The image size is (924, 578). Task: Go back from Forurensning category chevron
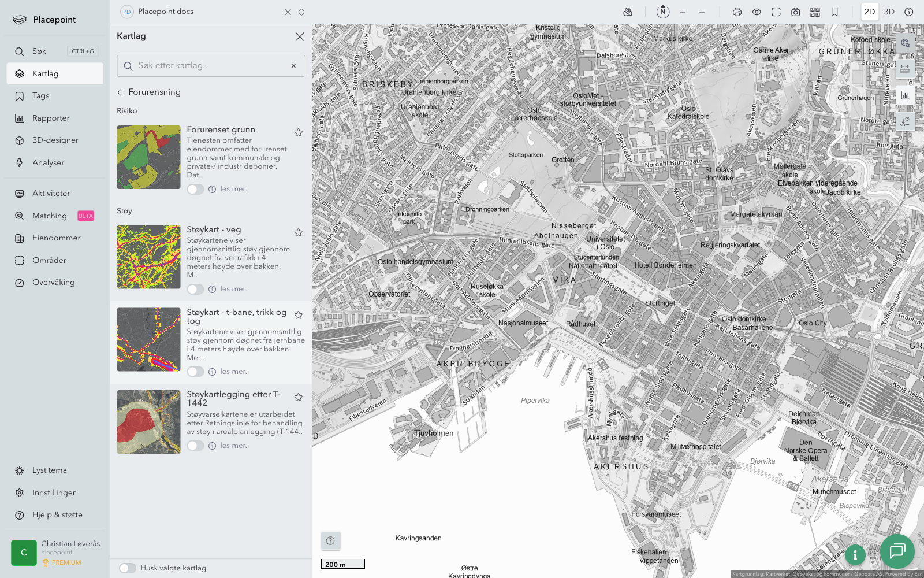click(x=120, y=92)
